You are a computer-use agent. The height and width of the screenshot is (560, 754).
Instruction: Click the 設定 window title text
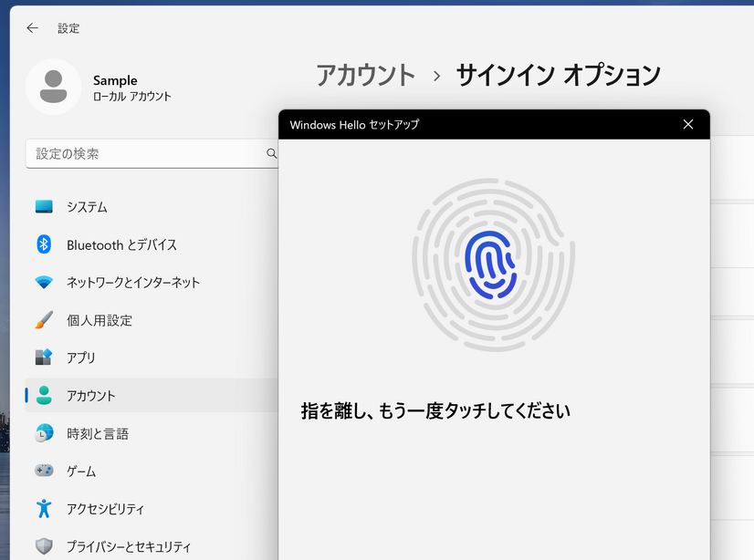click(68, 28)
